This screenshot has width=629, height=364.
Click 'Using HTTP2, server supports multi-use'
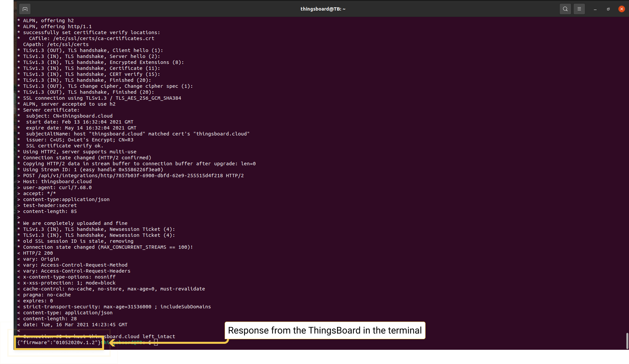[x=77, y=152]
